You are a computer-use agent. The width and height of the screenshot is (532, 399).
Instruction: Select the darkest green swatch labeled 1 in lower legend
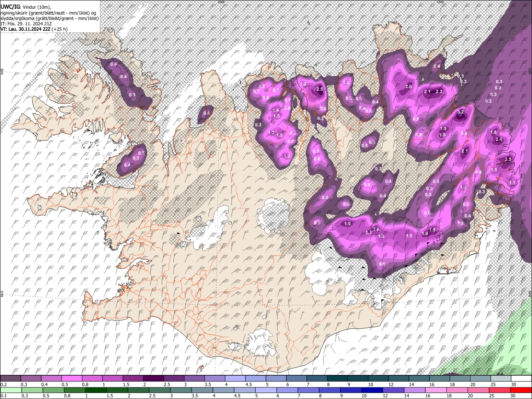pos(96,390)
